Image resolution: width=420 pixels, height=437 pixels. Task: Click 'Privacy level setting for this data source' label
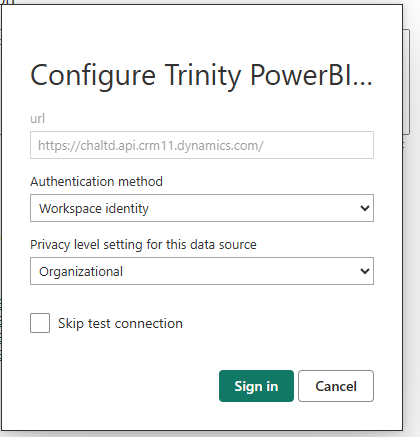click(x=143, y=245)
